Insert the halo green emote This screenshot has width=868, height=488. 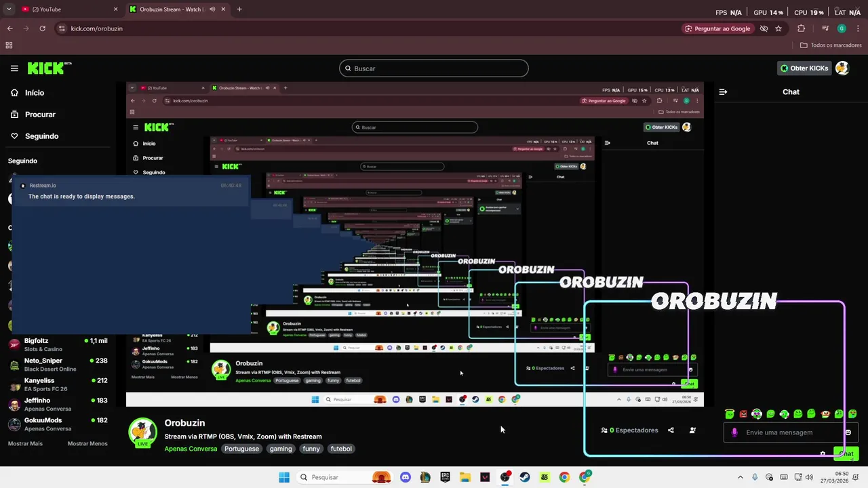point(730,414)
